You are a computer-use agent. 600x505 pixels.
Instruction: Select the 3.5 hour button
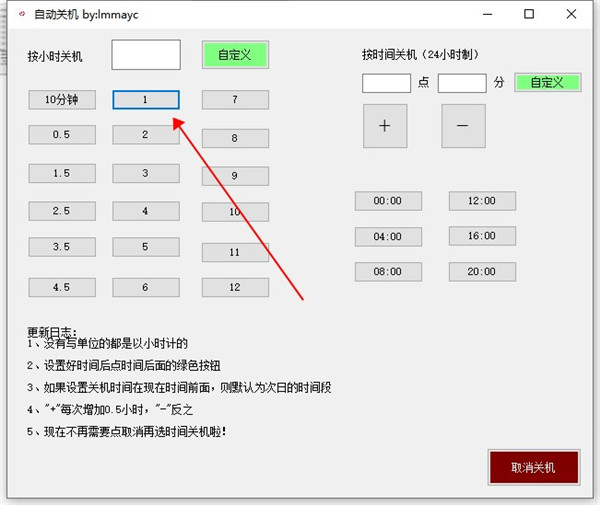62,247
